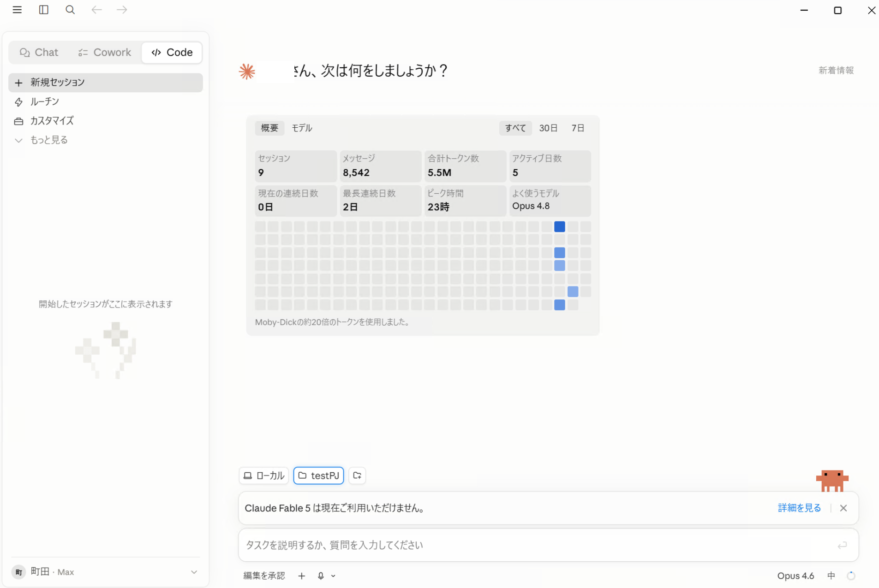The height and width of the screenshot is (588, 879).
Task: Click the セッション 9 stat card
Action: click(296, 166)
